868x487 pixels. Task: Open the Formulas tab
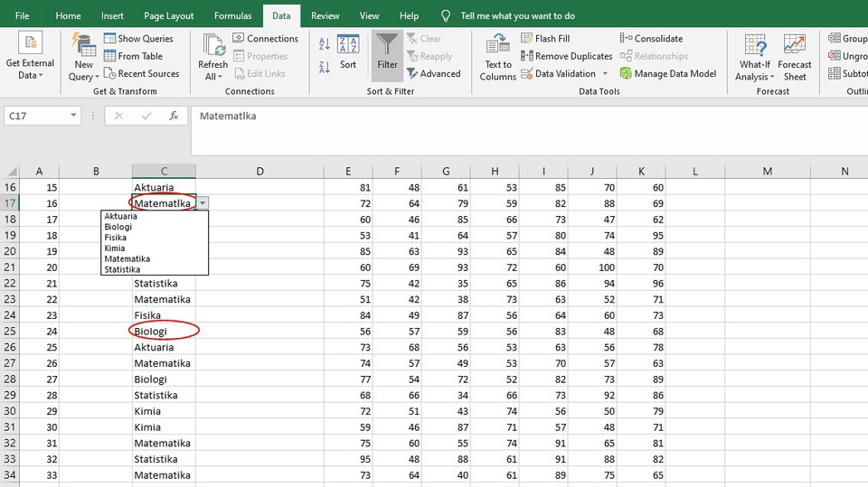(x=233, y=15)
